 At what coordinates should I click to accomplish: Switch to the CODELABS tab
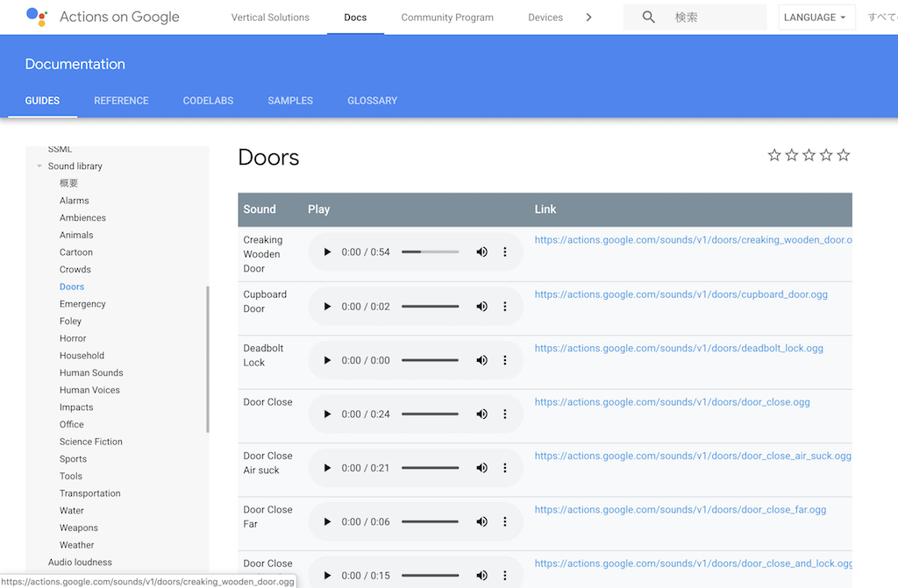pyautogui.click(x=208, y=101)
